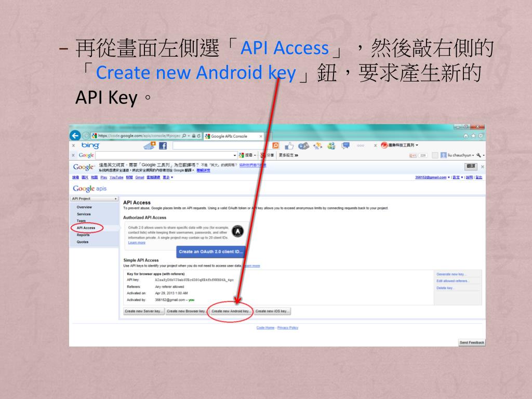This screenshot has height=399, width=532.
Task: Close the Bing toolbar with its X
Action: tap(73, 145)
